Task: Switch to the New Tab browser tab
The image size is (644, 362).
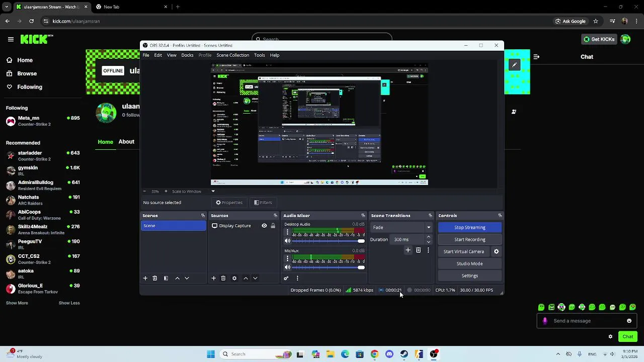Action: click(x=132, y=7)
